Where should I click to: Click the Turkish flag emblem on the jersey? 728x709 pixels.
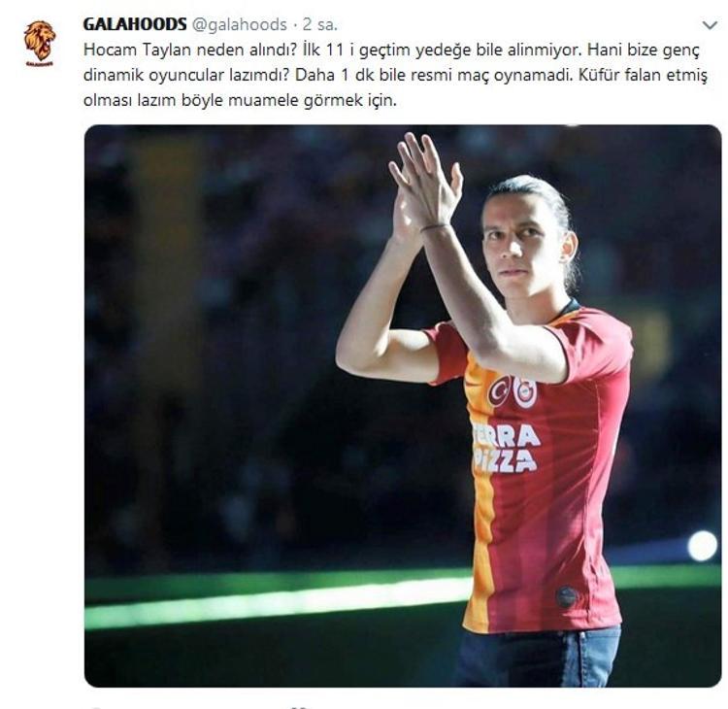(x=499, y=391)
